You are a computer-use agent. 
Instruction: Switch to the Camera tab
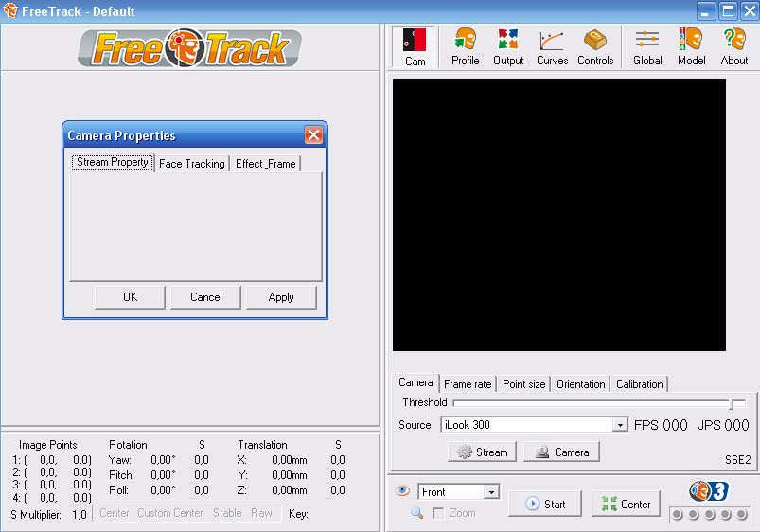415,382
